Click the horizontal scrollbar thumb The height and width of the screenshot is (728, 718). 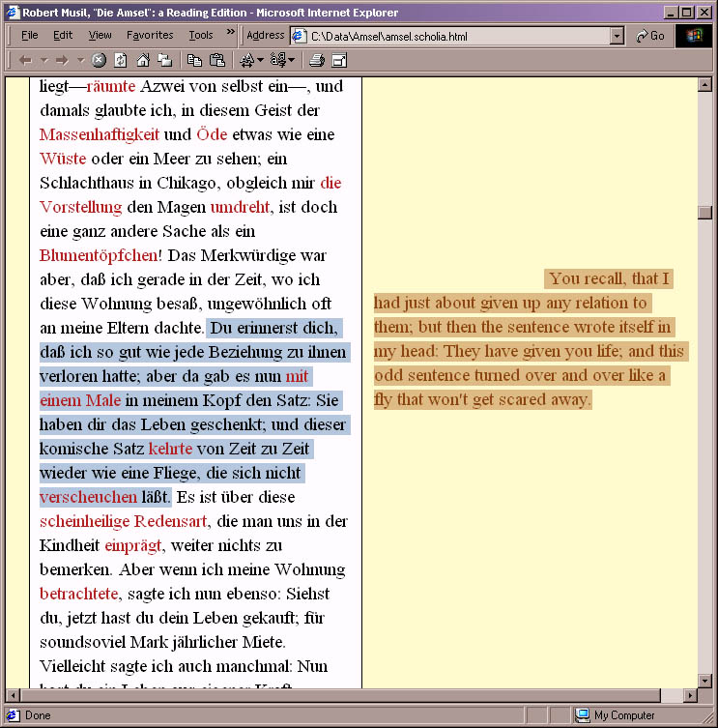[x=341, y=695]
